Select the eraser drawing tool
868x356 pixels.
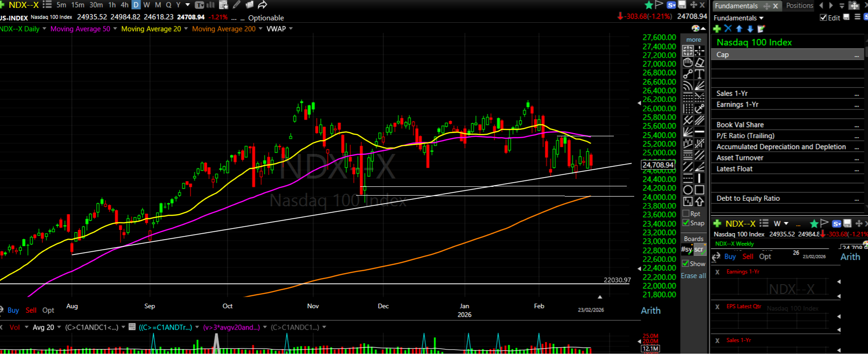click(x=699, y=62)
